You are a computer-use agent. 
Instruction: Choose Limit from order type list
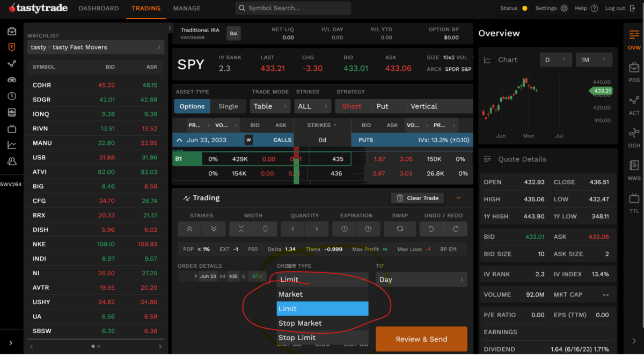click(323, 309)
